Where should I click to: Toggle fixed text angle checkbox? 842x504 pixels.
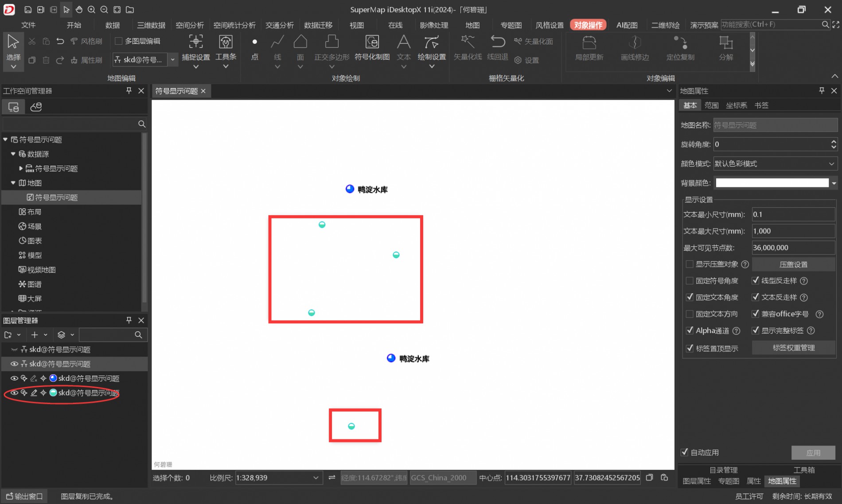click(x=690, y=297)
